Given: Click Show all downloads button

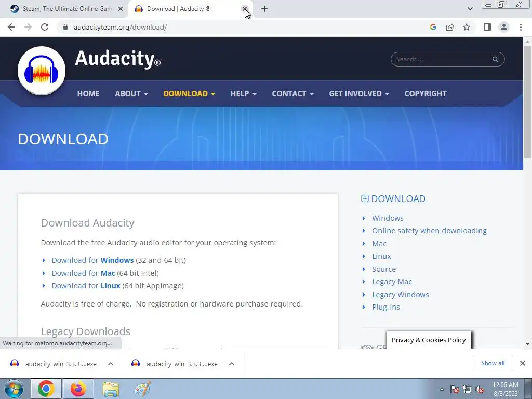Looking at the screenshot, I should coord(493,363).
